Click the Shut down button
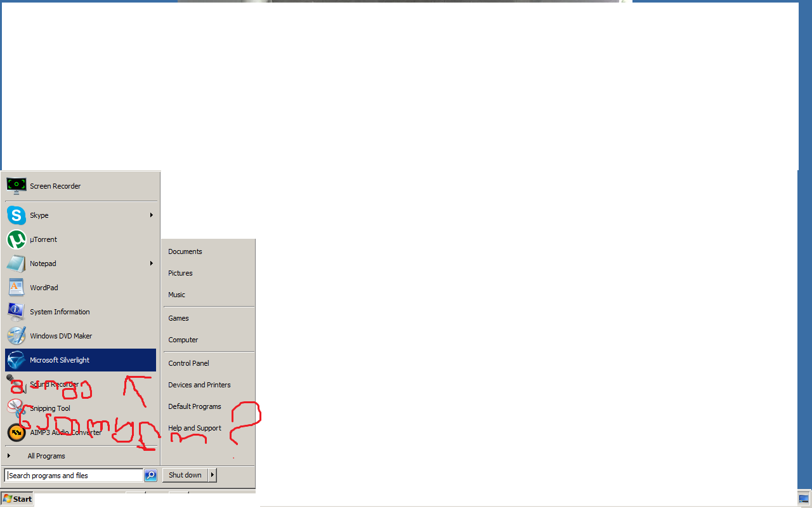The width and height of the screenshot is (812, 508). (x=185, y=475)
